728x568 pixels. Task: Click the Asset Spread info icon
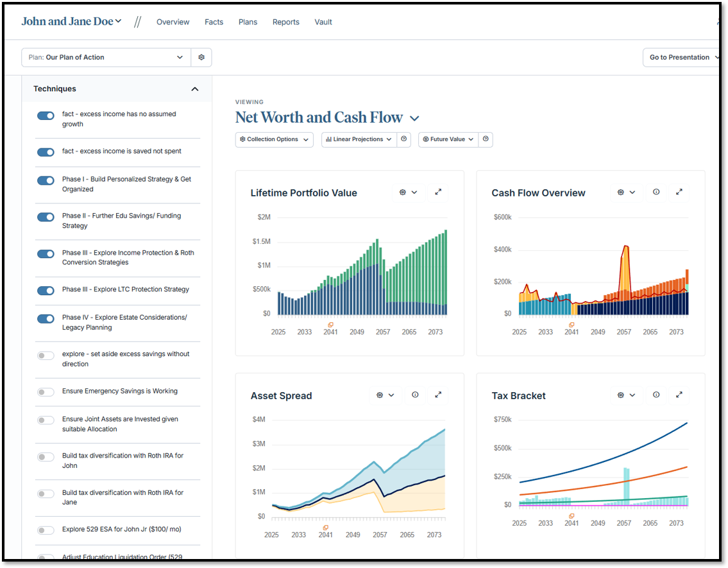point(415,395)
